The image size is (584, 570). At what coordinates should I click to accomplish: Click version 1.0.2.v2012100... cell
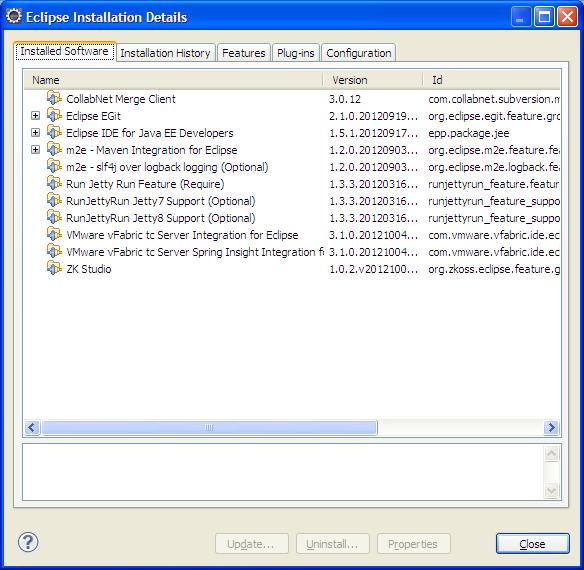point(373,269)
